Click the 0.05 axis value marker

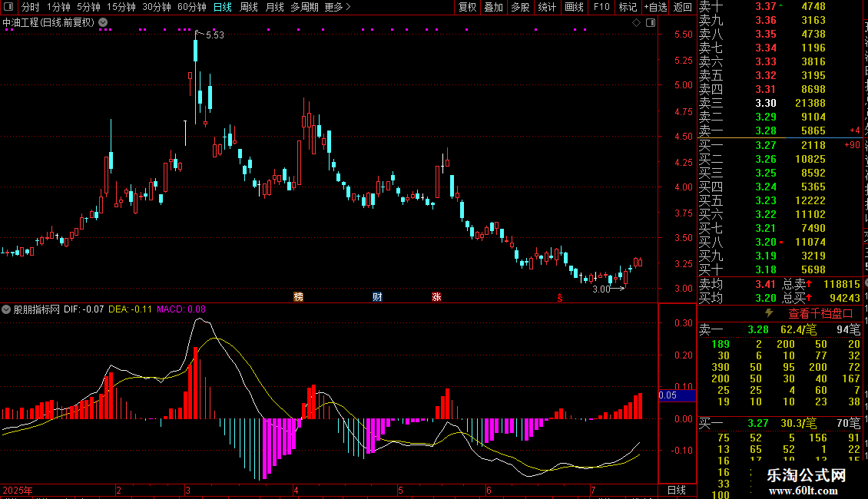(x=677, y=395)
